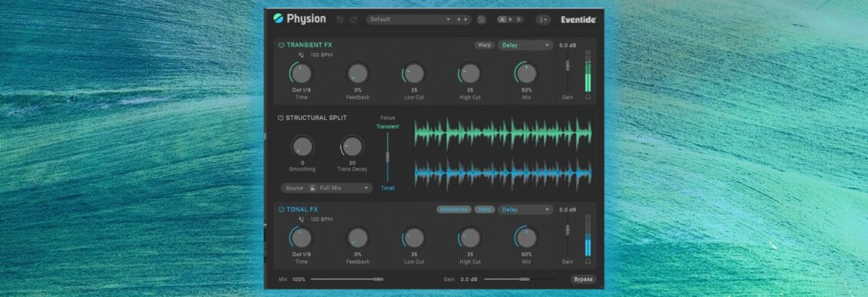Click Tonal FX High Cut knob
Image resolution: width=868 pixels, height=297 pixels.
[x=470, y=237]
